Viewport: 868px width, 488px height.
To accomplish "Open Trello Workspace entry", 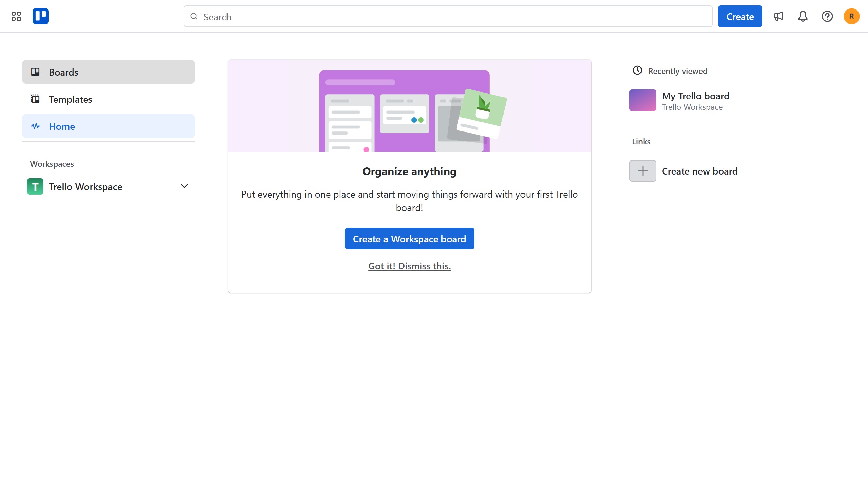I will 108,186.
